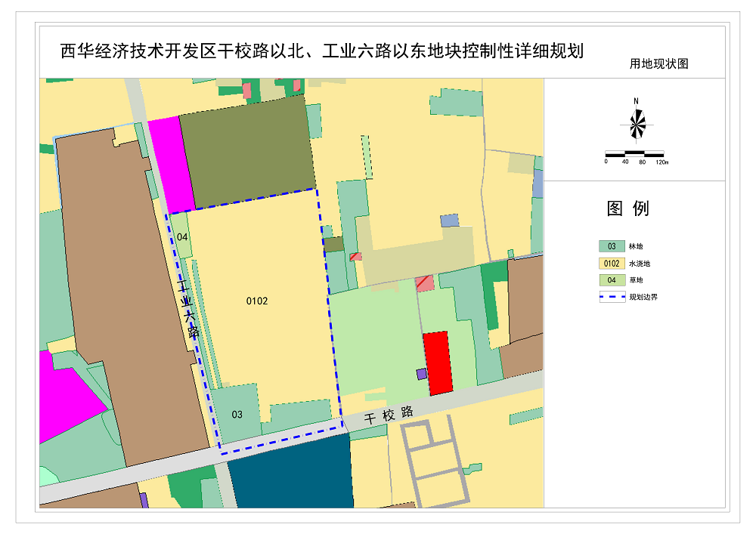Click the 图例 legend heading
Image resolution: width=756 pixels, height=534 pixels.
point(627,209)
